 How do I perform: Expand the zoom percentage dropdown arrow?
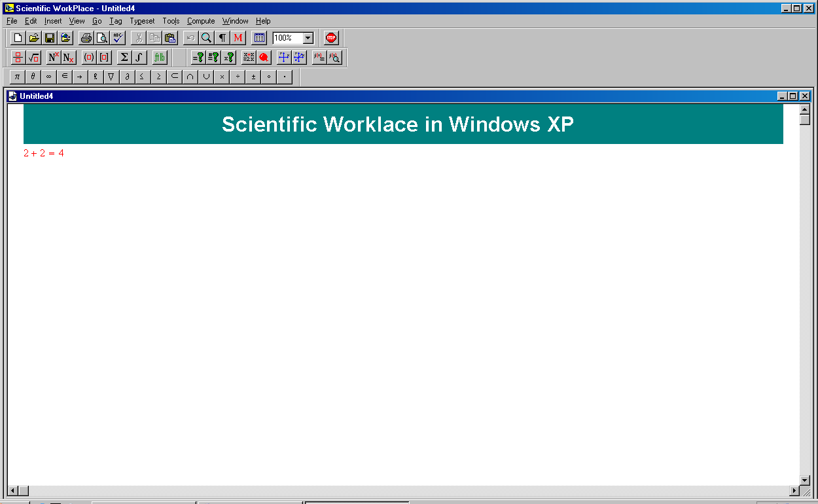[308, 38]
